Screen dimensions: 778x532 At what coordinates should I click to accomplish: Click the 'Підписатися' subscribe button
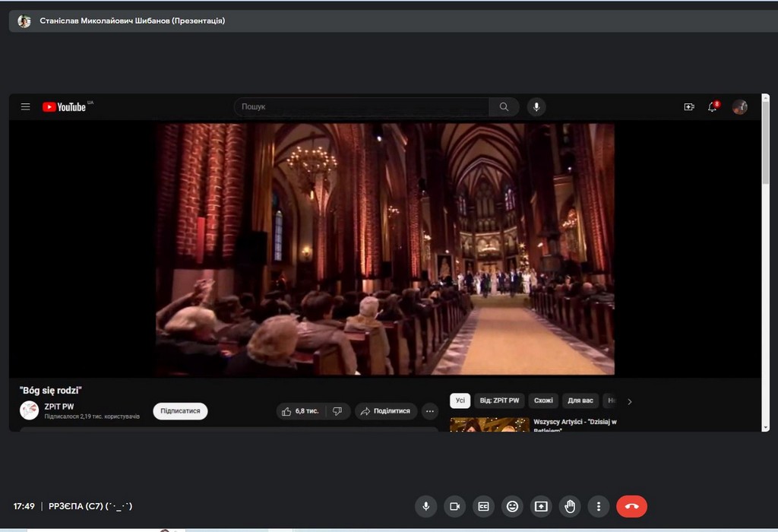[x=180, y=411]
